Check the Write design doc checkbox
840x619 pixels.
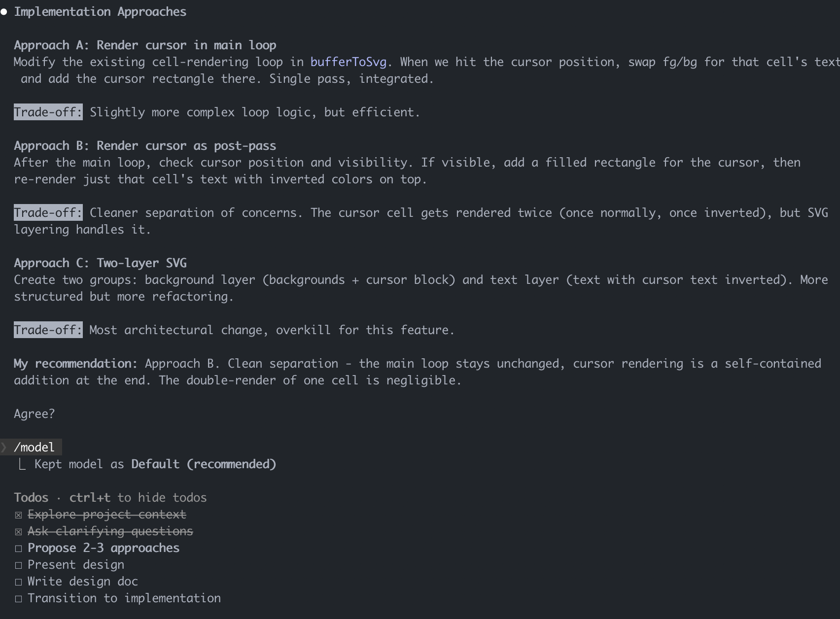(x=19, y=582)
